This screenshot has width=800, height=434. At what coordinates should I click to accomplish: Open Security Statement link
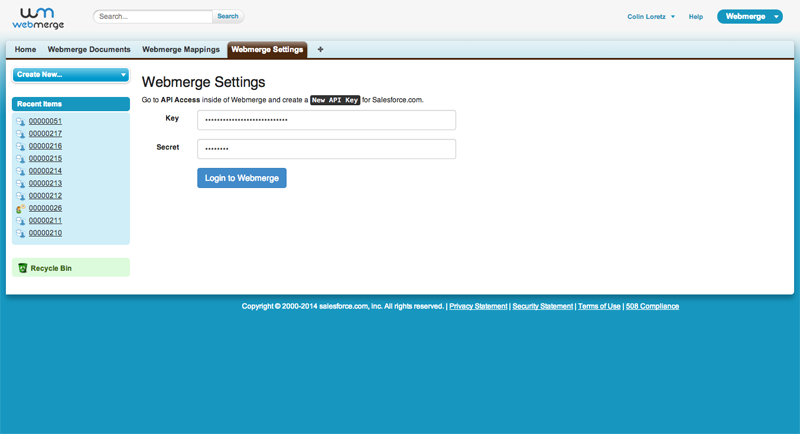[x=542, y=306]
